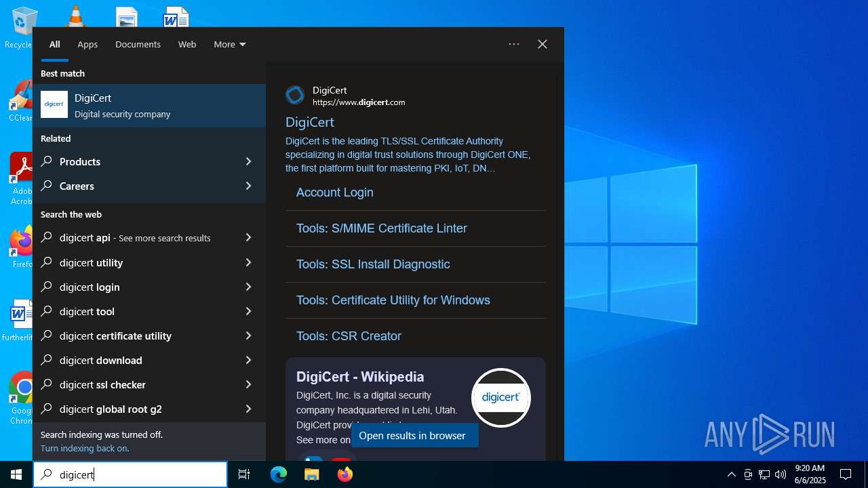The height and width of the screenshot is (488, 868).
Task: Open the notification action center
Action: pyautogui.click(x=846, y=474)
